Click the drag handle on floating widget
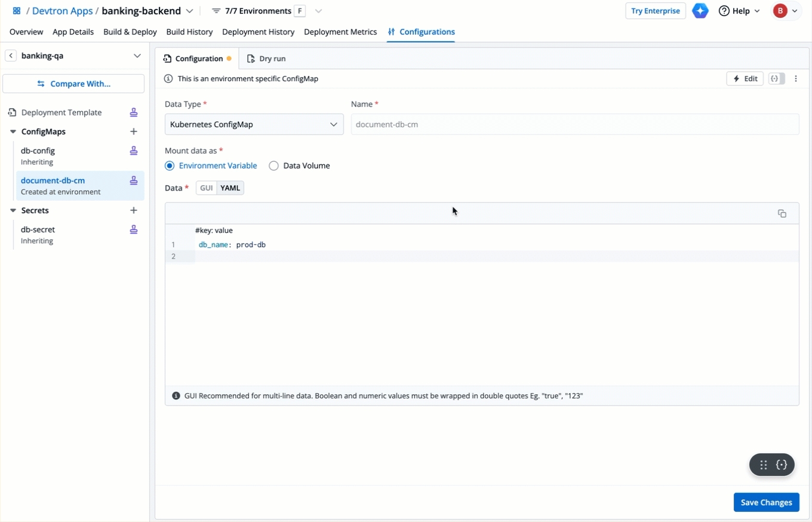812x522 pixels. click(763, 465)
